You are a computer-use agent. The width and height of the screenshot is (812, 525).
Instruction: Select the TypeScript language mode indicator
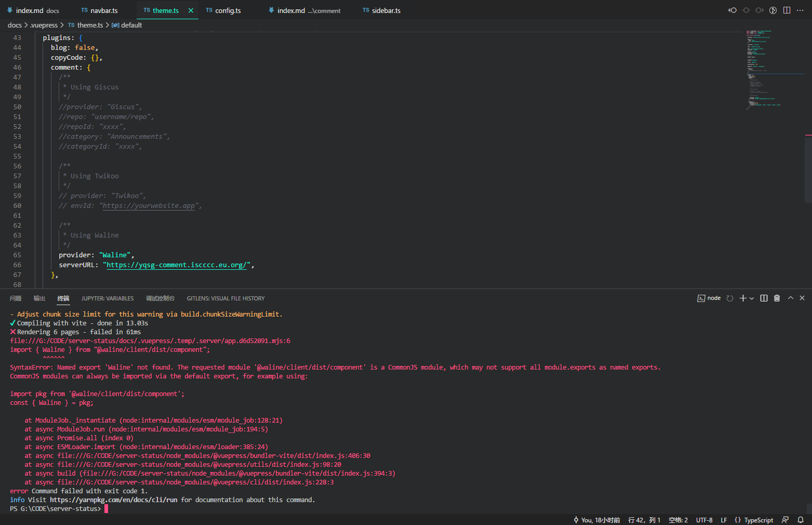tap(757, 519)
